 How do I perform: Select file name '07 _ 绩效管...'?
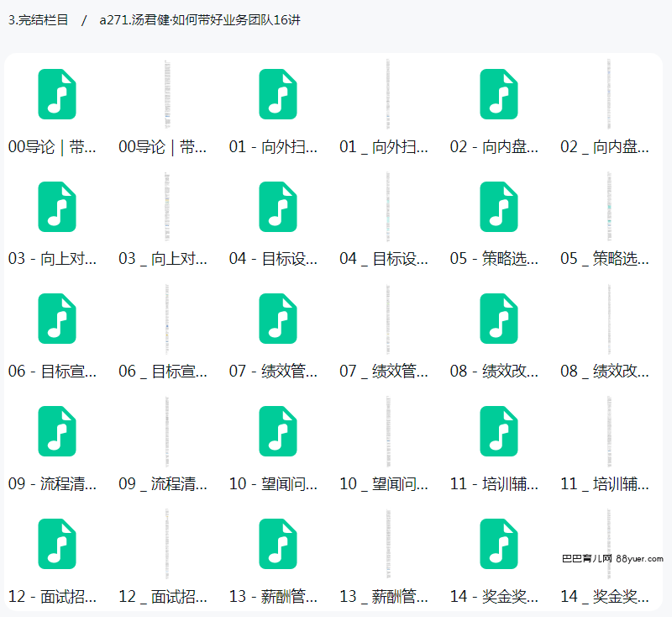coord(384,372)
